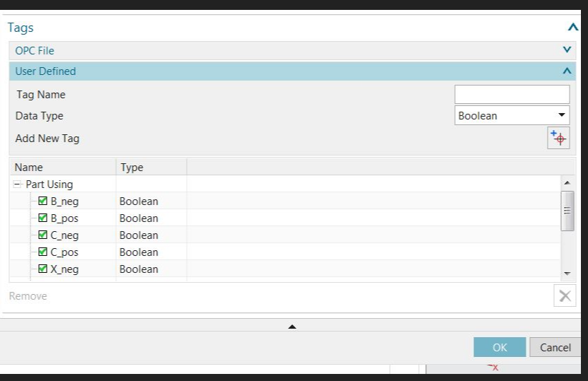Uncheck the C_neg tag checkbox
This screenshot has width=588, height=381.
pos(42,235)
